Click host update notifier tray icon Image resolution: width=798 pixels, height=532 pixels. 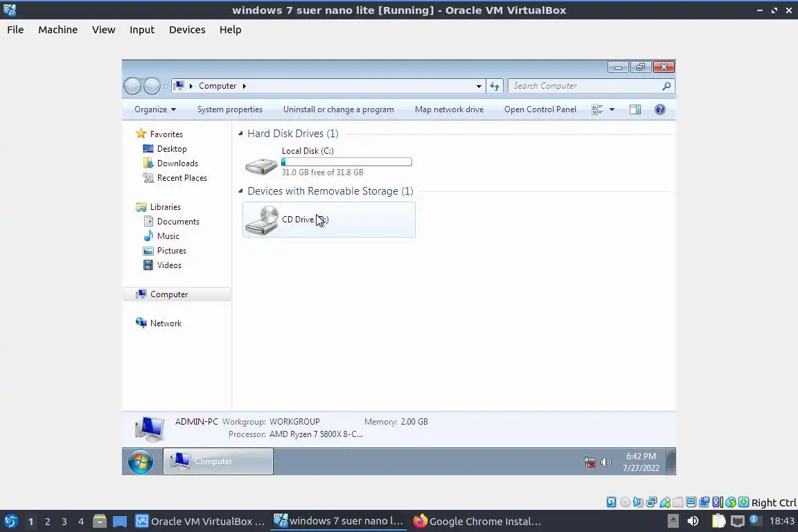point(755,520)
